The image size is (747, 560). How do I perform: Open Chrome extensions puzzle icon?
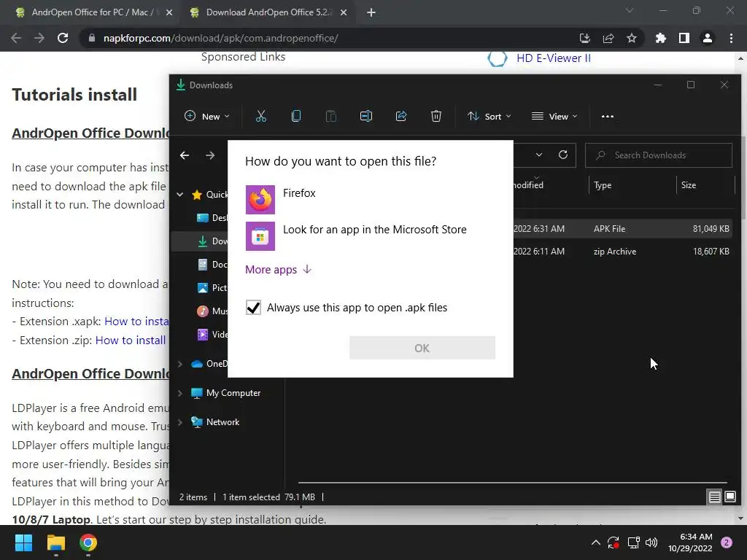click(661, 38)
